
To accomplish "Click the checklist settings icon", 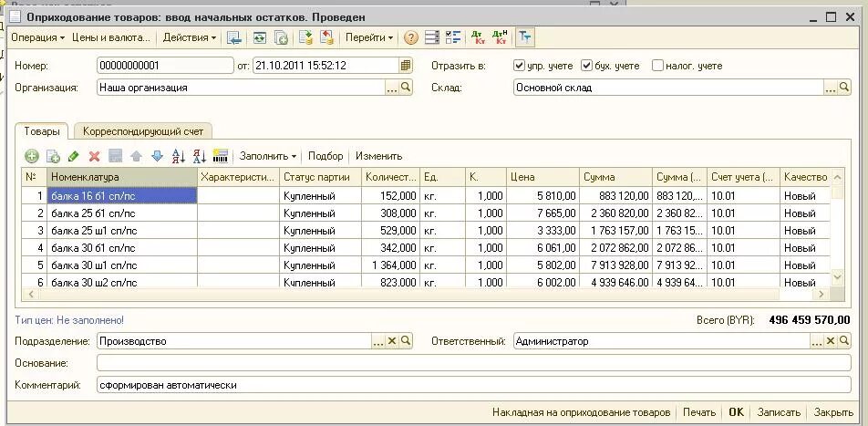I will (x=453, y=37).
